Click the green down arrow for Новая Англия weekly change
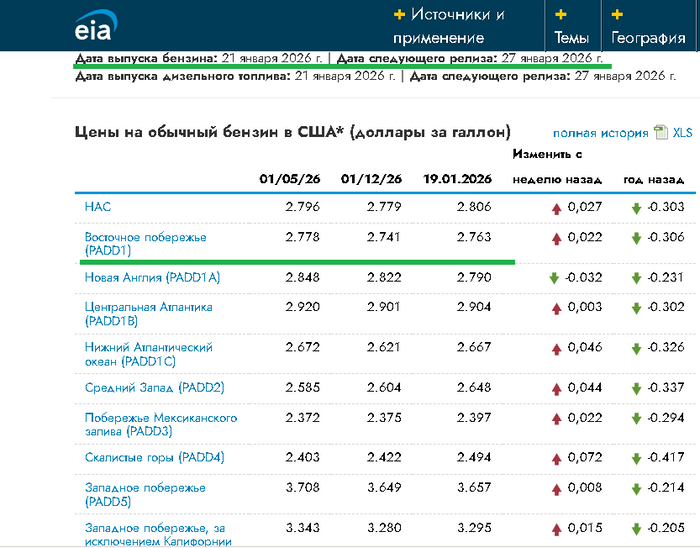700x548 pixels. coord(553,277)
